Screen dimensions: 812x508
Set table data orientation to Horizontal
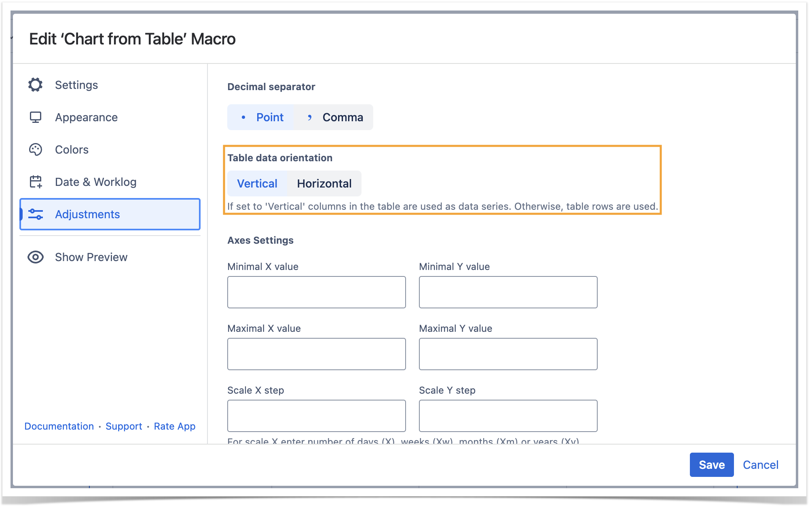point(324,183)
